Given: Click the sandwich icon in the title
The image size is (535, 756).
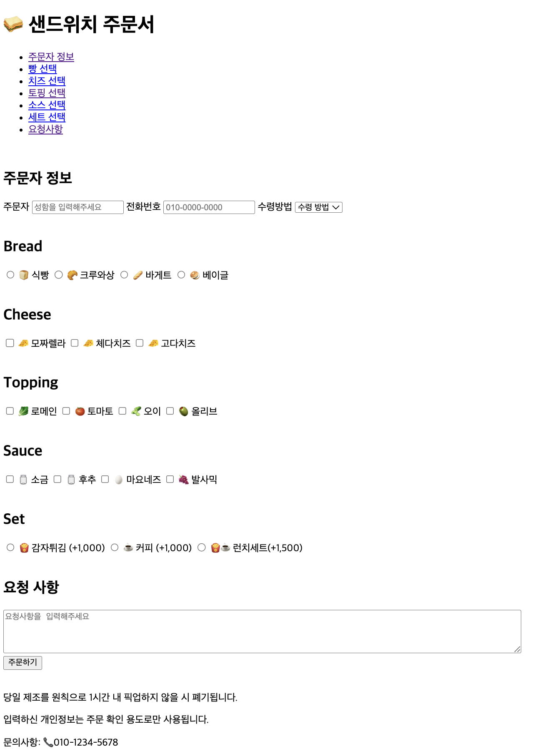Looking at the screenshot, I should pyautogui.click(x=13, y=24).
